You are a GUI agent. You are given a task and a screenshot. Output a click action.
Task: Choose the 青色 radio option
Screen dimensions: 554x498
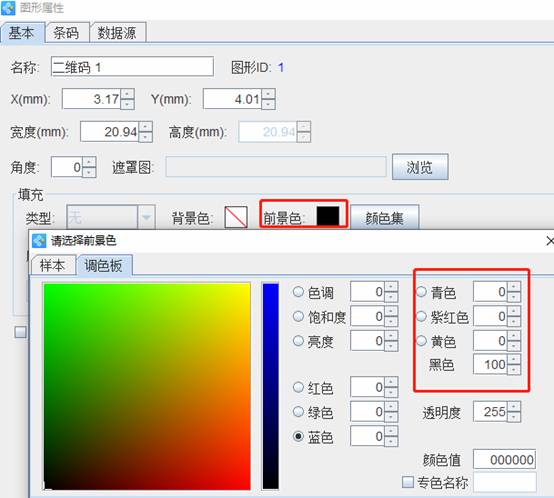tap(421, 292)
